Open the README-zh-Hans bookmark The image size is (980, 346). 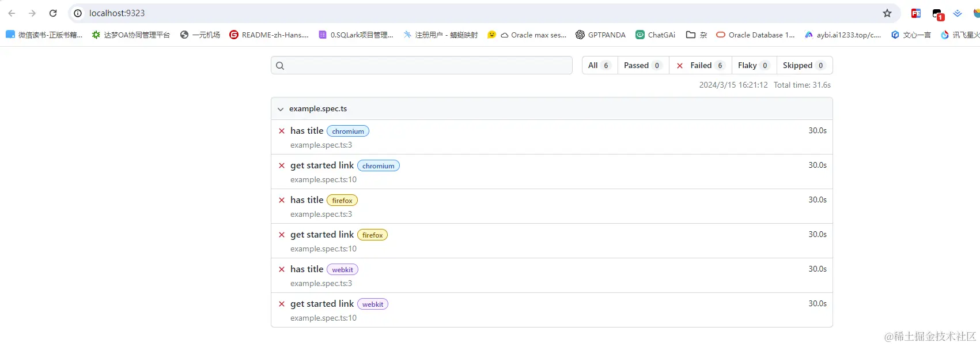[269, 35]
